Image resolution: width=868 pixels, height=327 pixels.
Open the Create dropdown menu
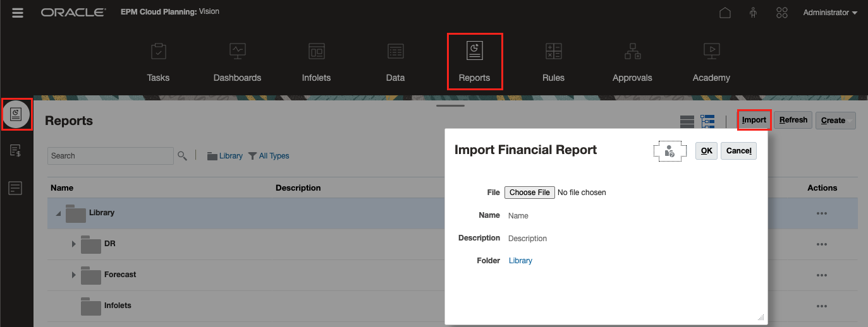coord(835,121)
